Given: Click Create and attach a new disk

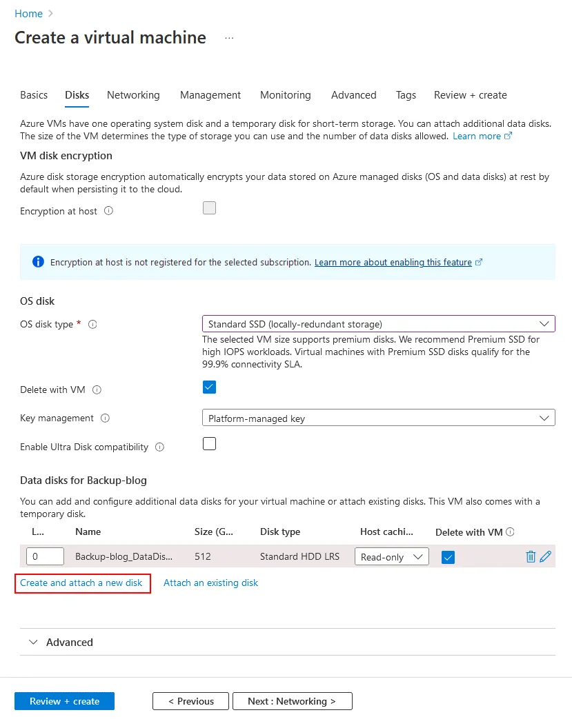Looking at the screenshot, I should point(81,583).
